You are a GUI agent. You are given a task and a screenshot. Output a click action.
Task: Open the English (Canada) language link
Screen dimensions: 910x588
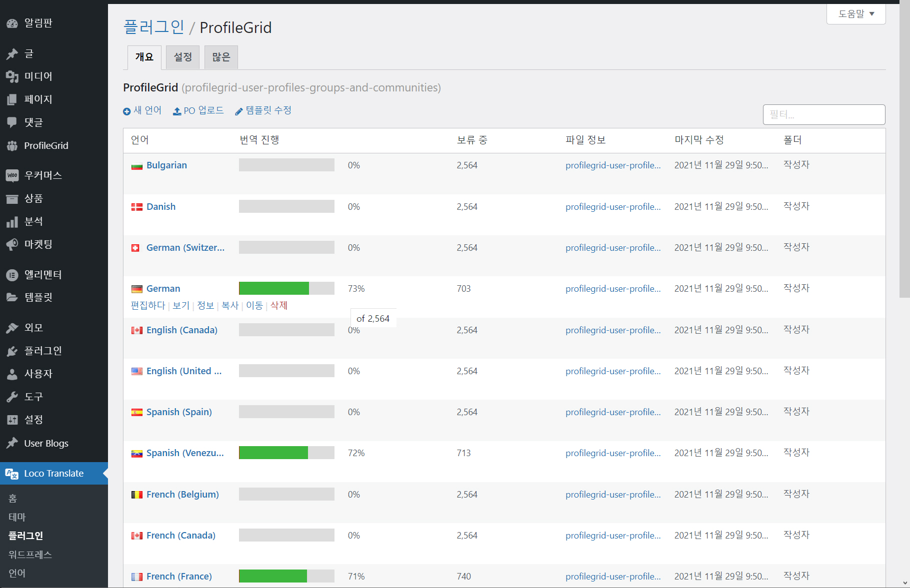point(182,330)
